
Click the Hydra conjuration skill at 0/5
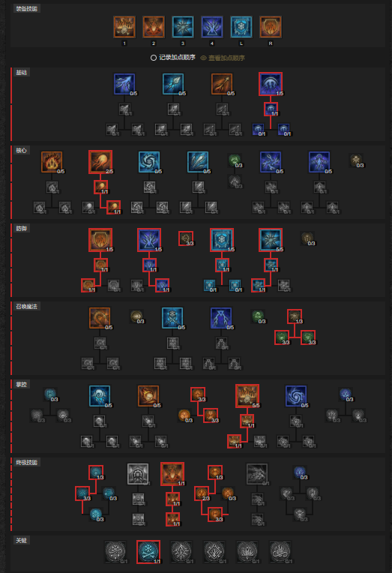tap(100, 318)
